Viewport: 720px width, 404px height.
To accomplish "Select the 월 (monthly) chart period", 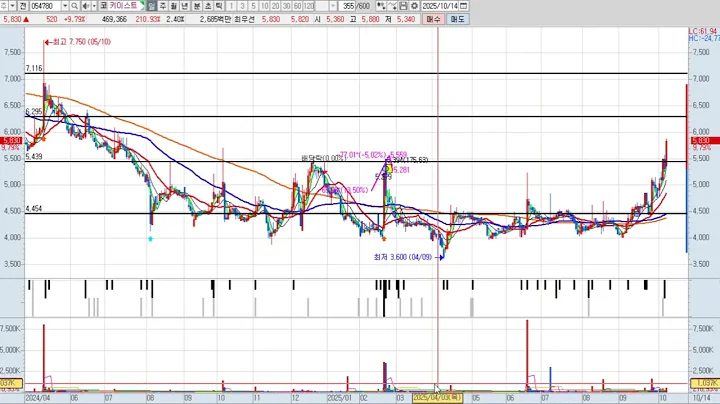I will (174, 6).
